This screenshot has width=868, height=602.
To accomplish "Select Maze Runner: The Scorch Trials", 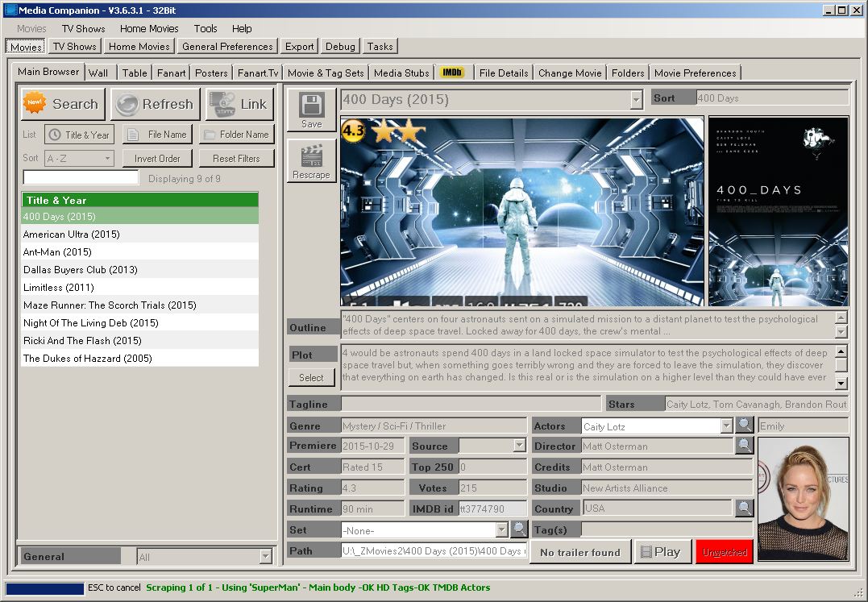I will tap(139, 305).
